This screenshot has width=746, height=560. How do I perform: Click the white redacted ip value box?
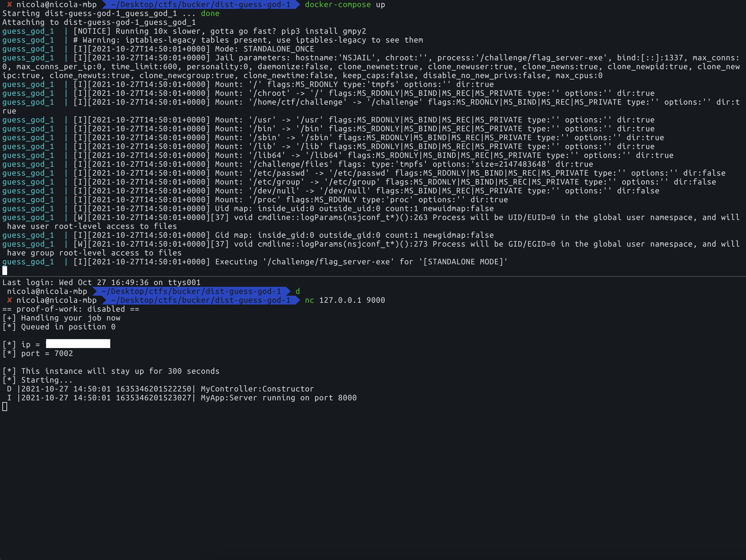(x=78, y=344)
